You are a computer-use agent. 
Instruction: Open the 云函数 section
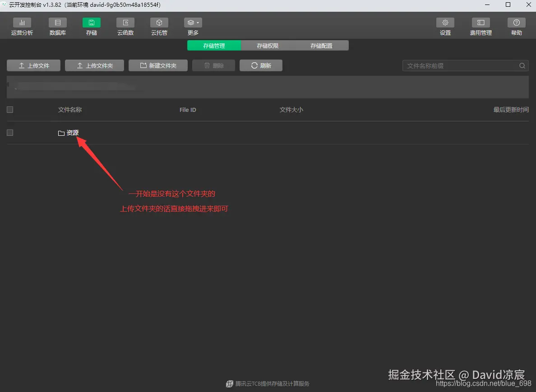click(125, 26)
